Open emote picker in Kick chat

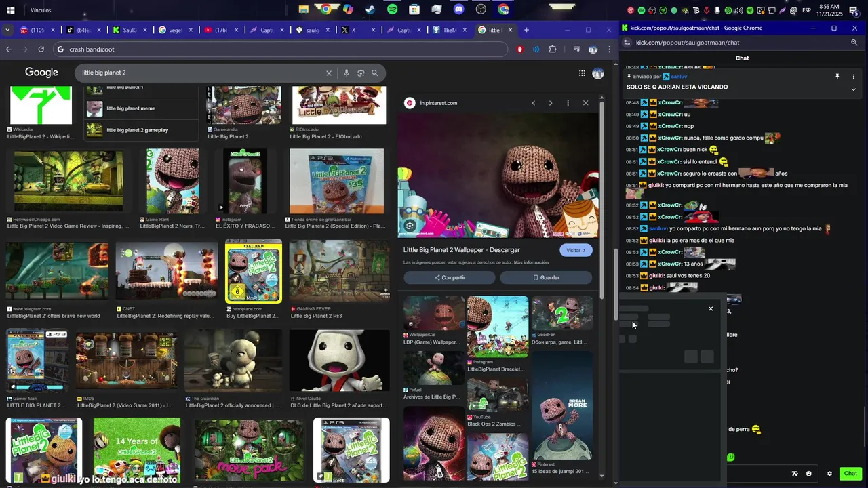coord(809,474)
